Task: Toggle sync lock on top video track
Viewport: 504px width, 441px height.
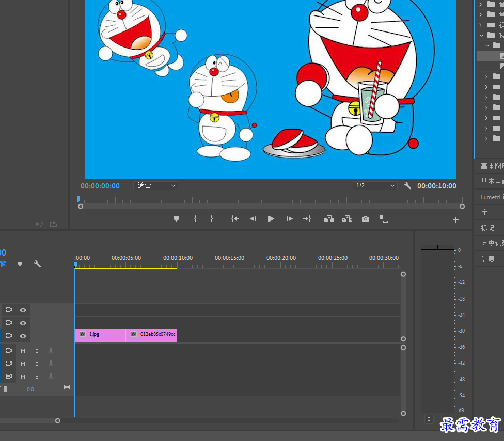Action: coord(9,310)
